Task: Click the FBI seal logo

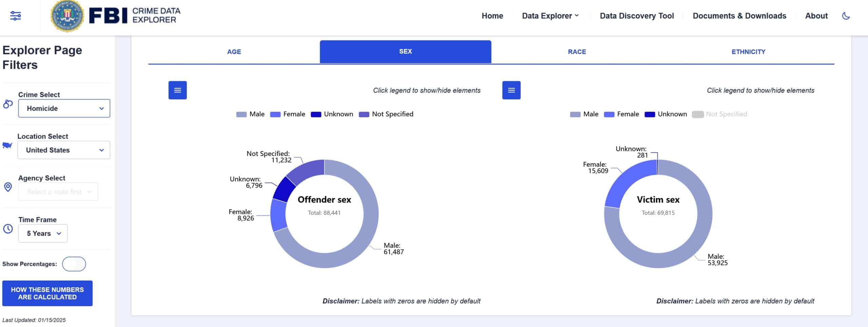Action: click(67, 16)
